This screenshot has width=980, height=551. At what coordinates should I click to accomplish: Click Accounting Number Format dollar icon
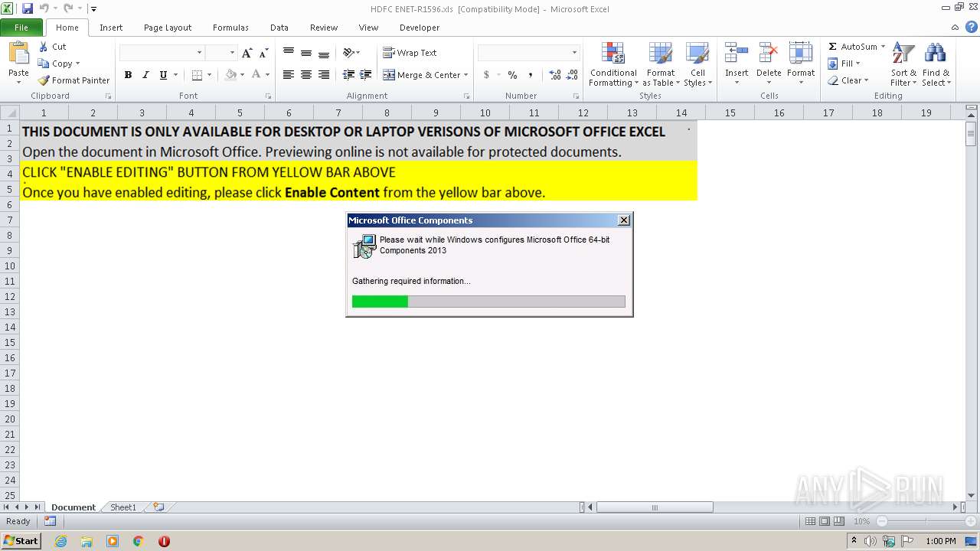click(486, 75)
